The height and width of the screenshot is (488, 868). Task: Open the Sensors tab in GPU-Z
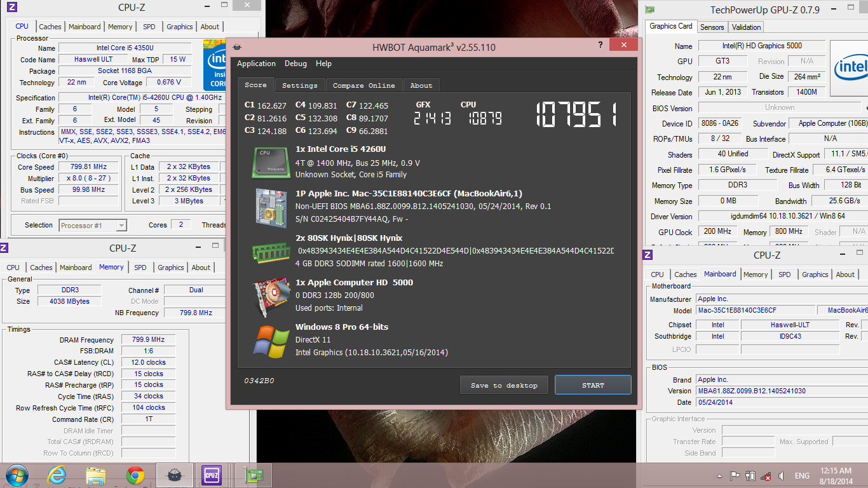[712, 27]
